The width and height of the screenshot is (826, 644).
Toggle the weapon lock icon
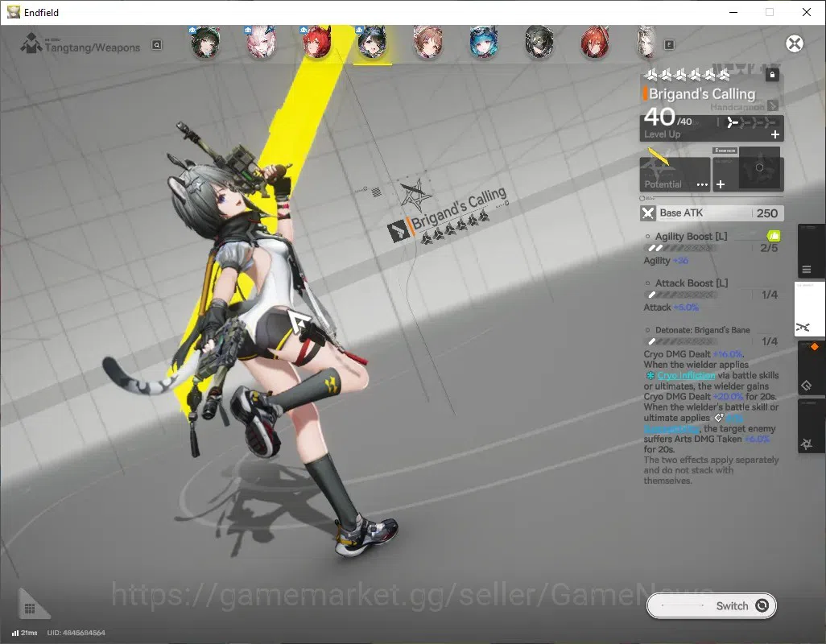pyautogui.click(x=772, y=75)
